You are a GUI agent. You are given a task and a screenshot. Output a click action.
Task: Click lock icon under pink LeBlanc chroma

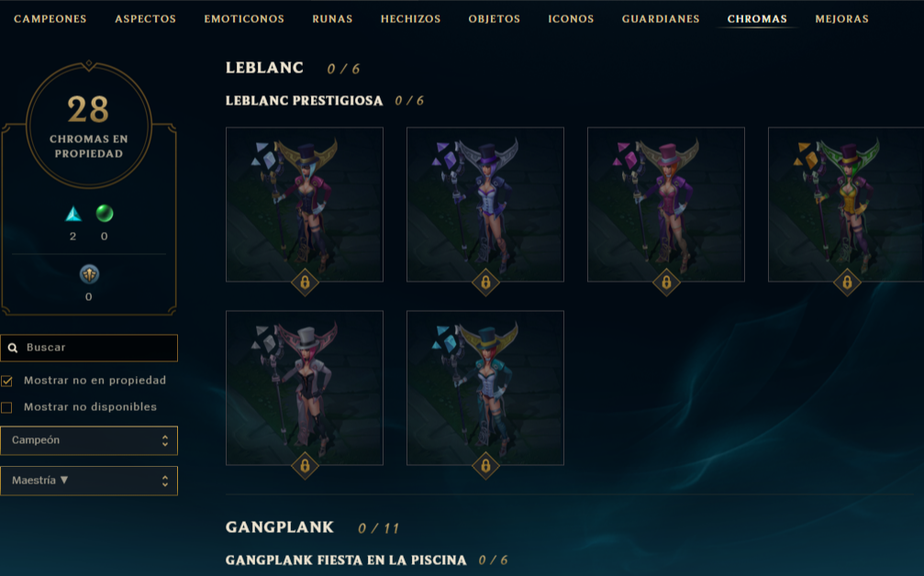coord(666,282)
